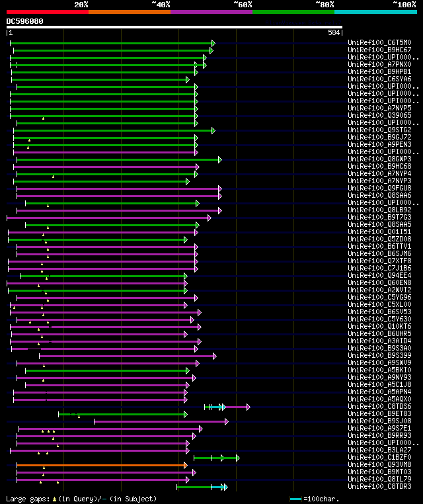Screen dimensions: 423x504
Task: Open the UniRef100_B9T7G3 label
Action: (x=379, y=217)
